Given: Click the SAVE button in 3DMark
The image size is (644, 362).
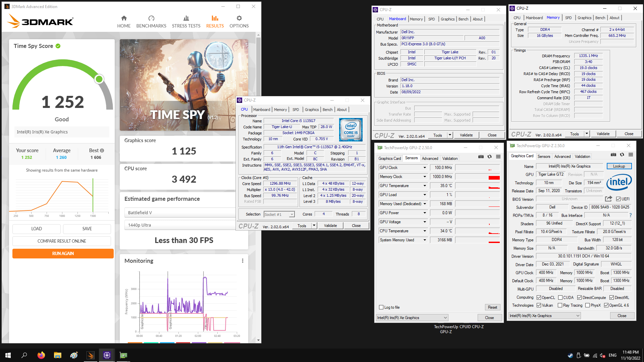Looking at the screenshot, I should tap(87, 229).
